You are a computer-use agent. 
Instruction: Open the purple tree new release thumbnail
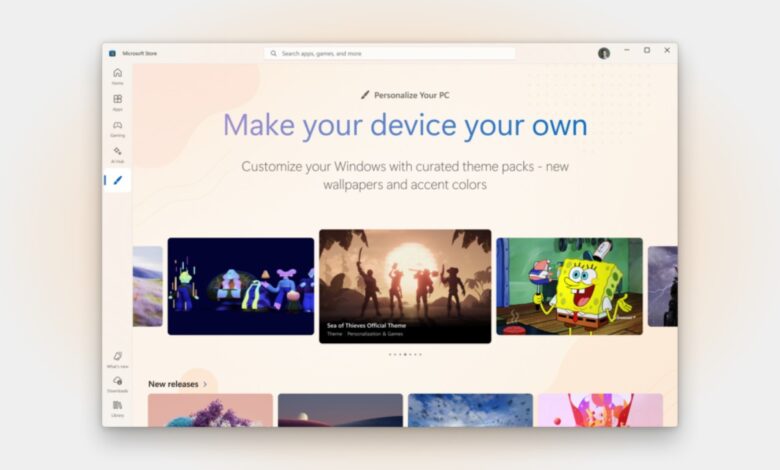tap(210, 410)
